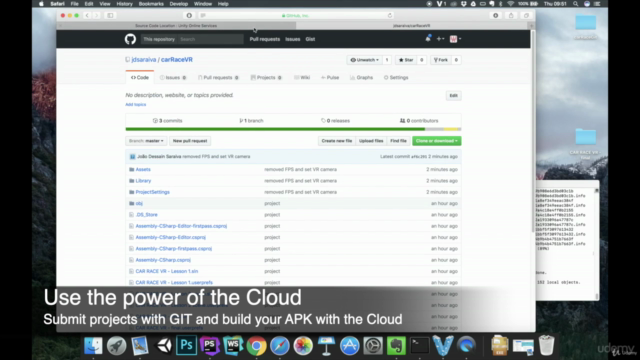640x360 pixels.
Task: Open the Clone or download dropdown
Action: click(437, 141)
